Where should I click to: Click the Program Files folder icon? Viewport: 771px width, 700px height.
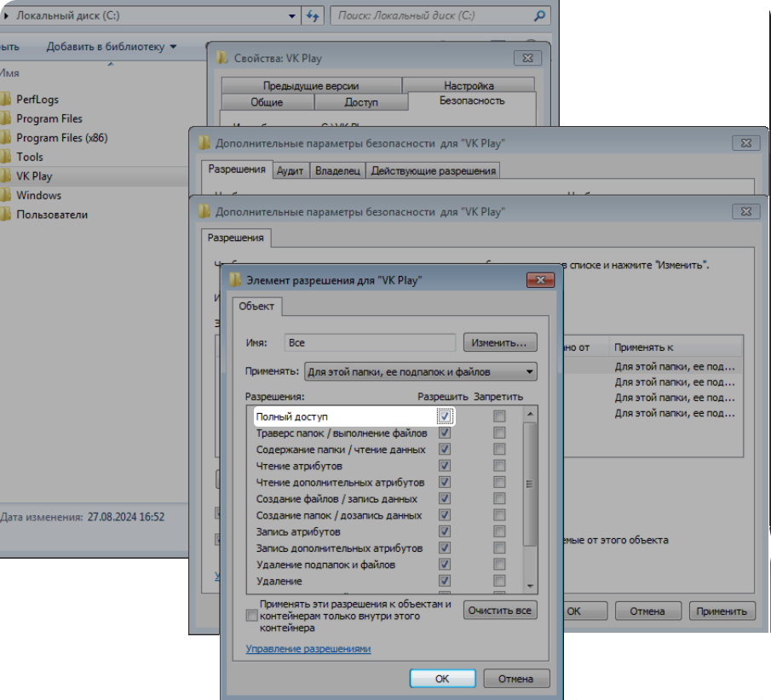pyautogui.click(x=6, y=118)
